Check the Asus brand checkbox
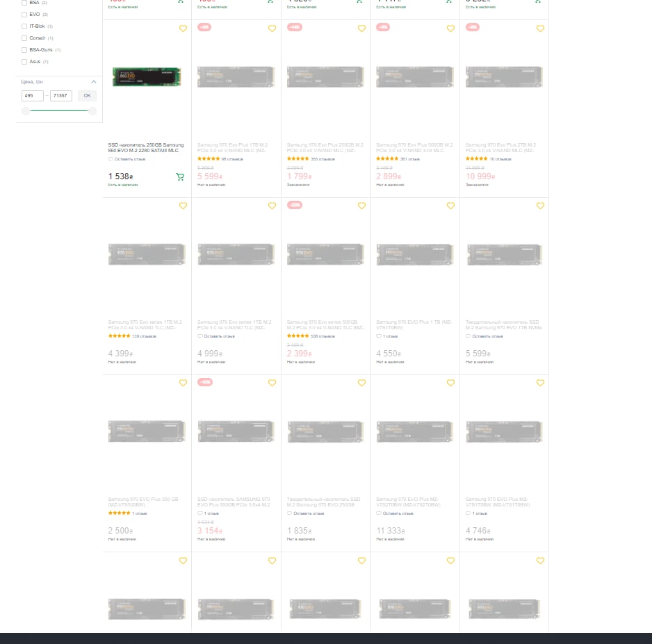Screen dimensions: 652x644 click(24, 62)
